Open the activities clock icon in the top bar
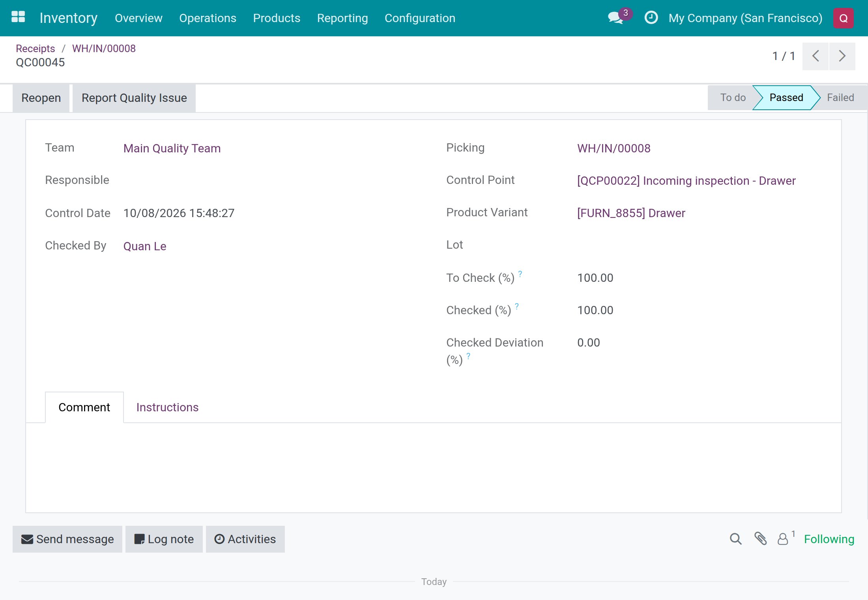 coord(651,18)
